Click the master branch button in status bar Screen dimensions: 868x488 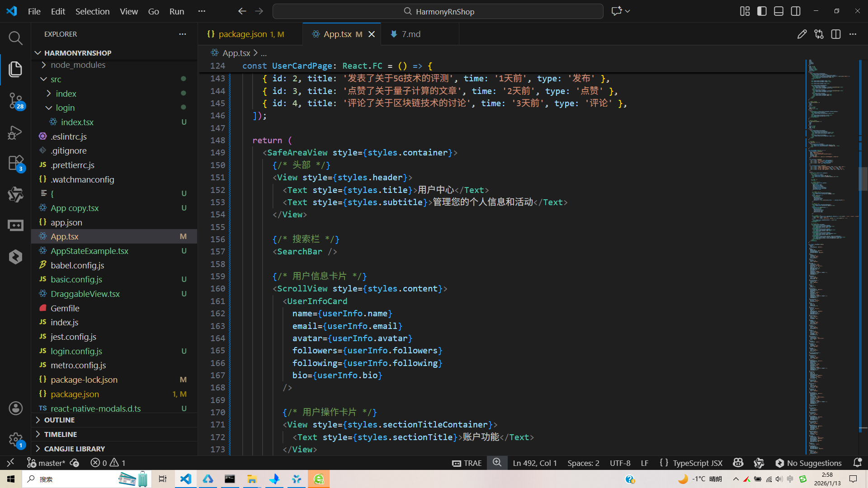click(x=47, y=463)
